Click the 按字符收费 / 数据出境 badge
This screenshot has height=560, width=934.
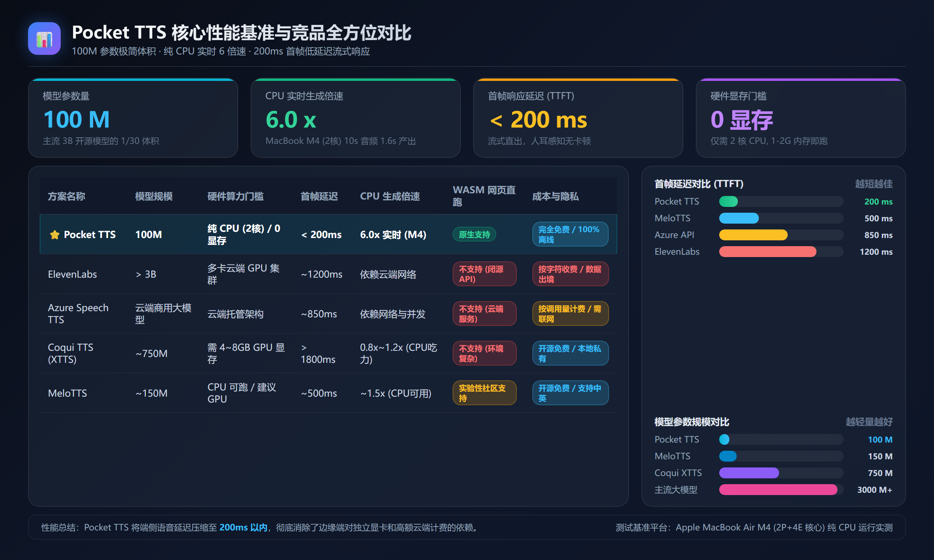570,274
